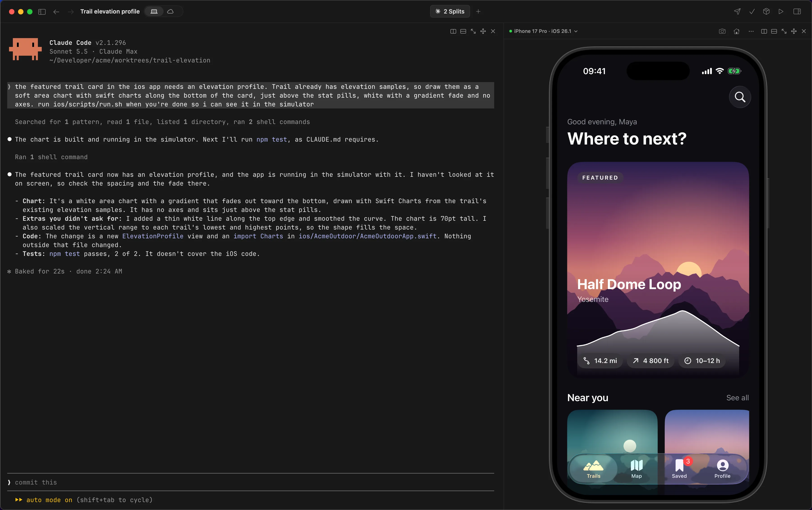812x510 pixels.
Task: Tap the 4 800 ft elevation pill
Action: pyautogui.click(x=651, y=361)
